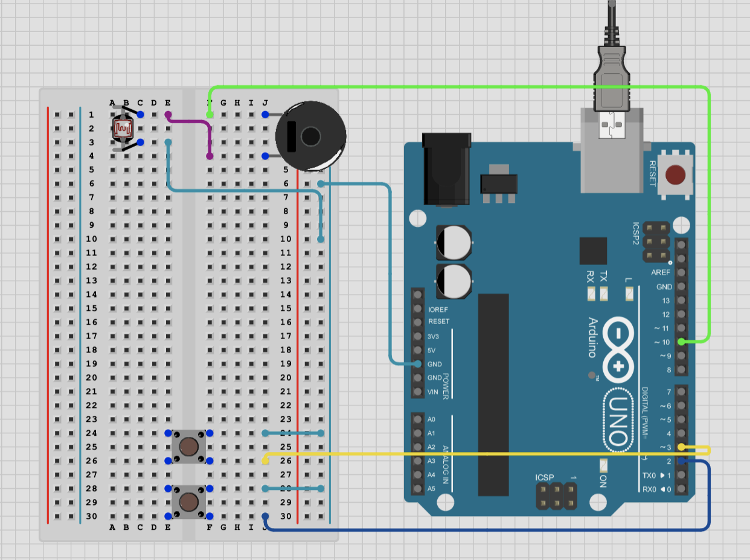The image size is (750, 560).
Task: Click Arduino digital pin 10 socket
Action: pyautogui.click(x=681, y=342)
